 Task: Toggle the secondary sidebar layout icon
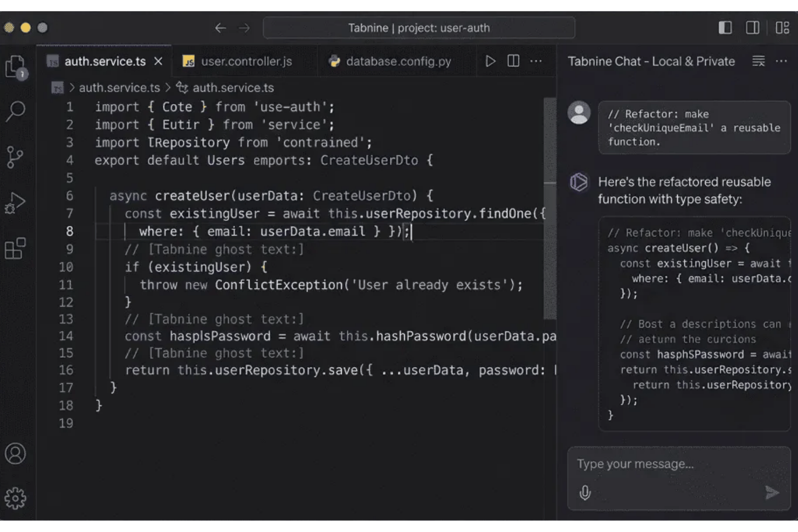tap(753, 27)
